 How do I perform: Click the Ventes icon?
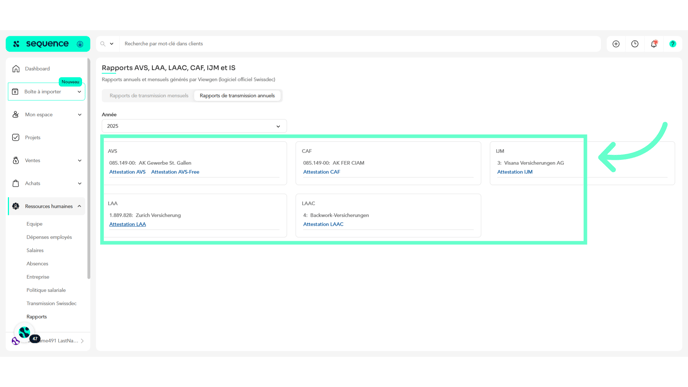(16, 161)
